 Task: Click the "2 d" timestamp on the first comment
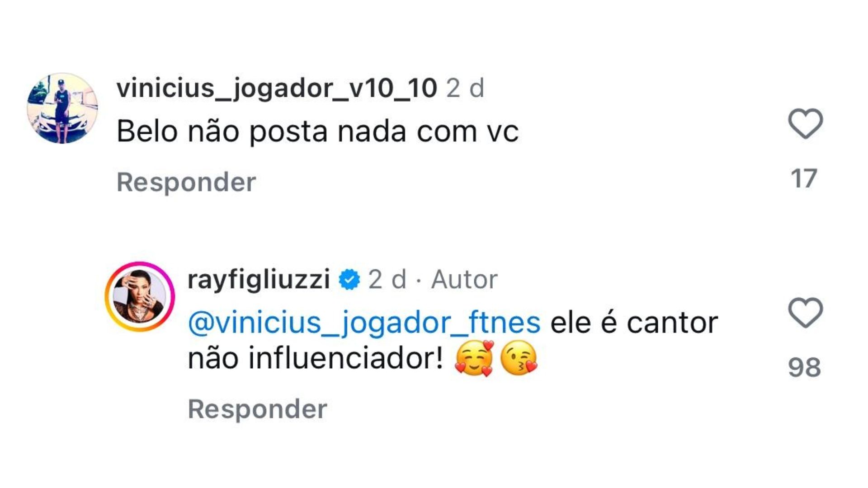(465, 88)
